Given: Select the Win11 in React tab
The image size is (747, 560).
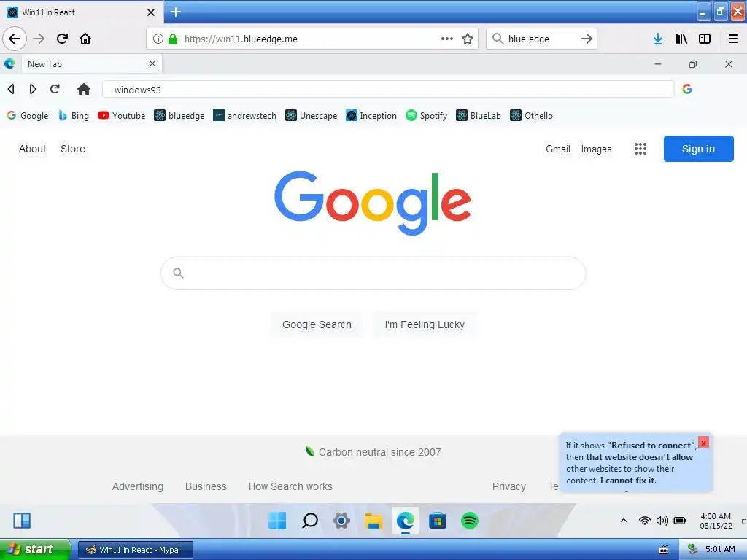Looking at the screenshot, I should (82, 12).
